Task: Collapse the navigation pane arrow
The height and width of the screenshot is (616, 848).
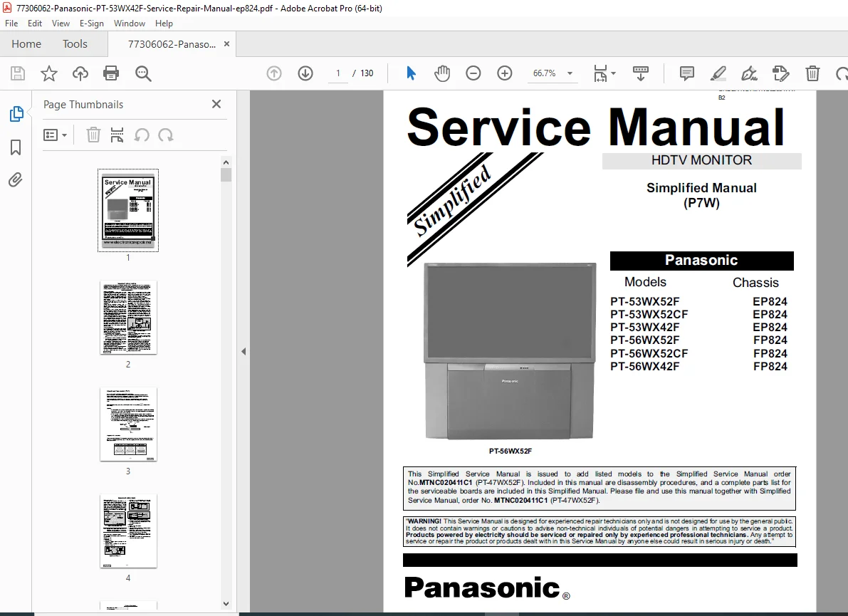Action: [x=244, y=352]
